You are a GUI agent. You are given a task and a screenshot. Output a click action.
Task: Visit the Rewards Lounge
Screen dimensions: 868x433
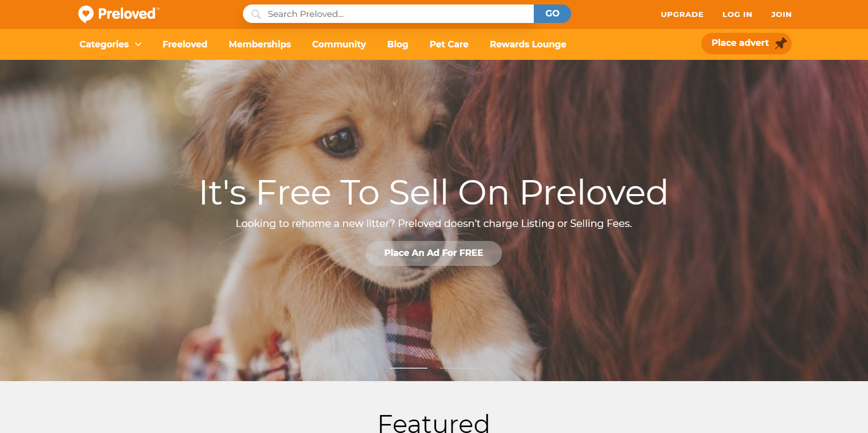coord(528,44)
